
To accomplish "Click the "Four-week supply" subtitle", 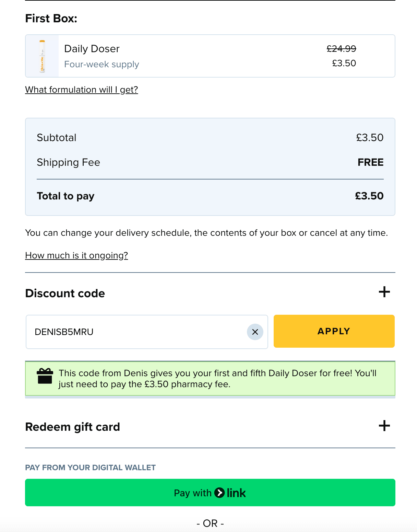I will (102, 64).
